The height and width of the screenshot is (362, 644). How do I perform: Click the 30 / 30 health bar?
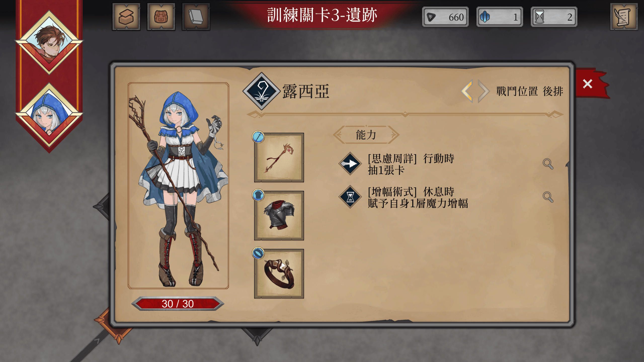[x=178, y=304]
